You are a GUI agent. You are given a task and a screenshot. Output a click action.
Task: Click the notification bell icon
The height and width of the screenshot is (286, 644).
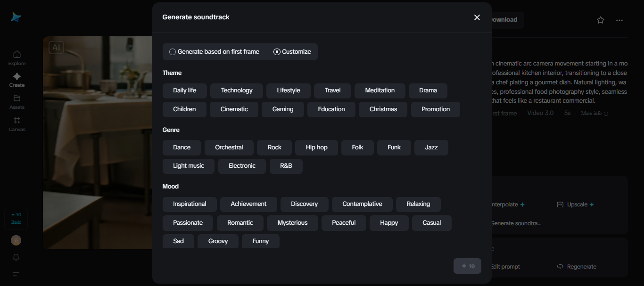click(x=16, y=257)
